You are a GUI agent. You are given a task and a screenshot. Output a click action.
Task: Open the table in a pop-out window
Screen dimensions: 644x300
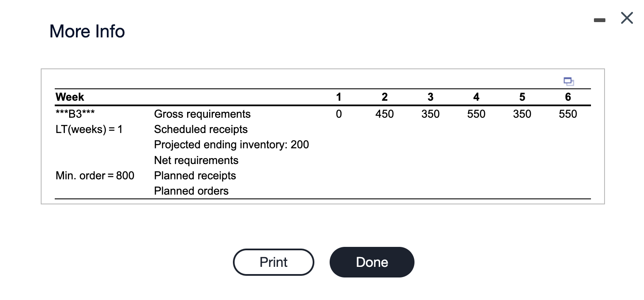pyautogui.click(x=568, y=82)
